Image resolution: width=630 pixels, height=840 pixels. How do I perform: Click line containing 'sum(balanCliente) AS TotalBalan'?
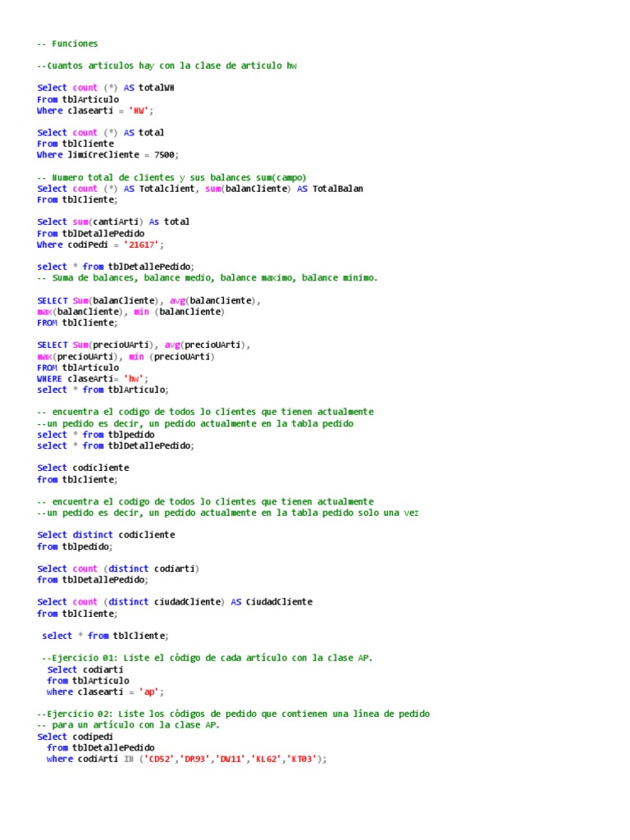coord(200,189)
